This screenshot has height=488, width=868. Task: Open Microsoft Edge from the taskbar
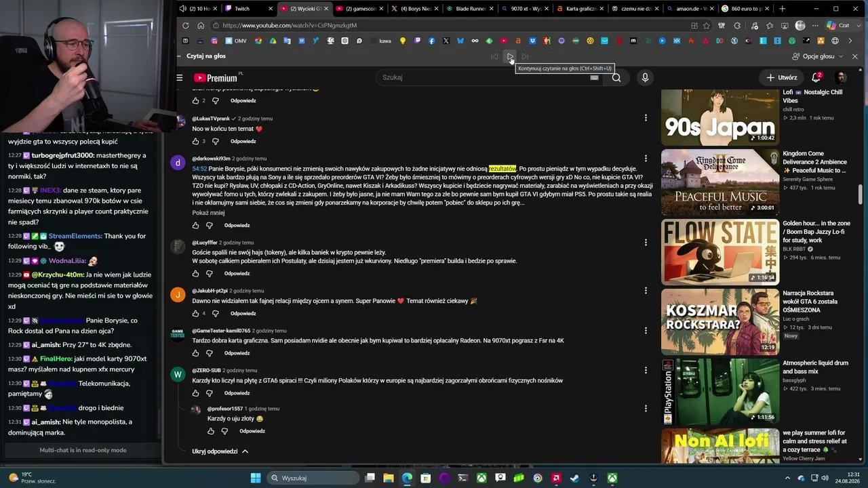point(407,478)
